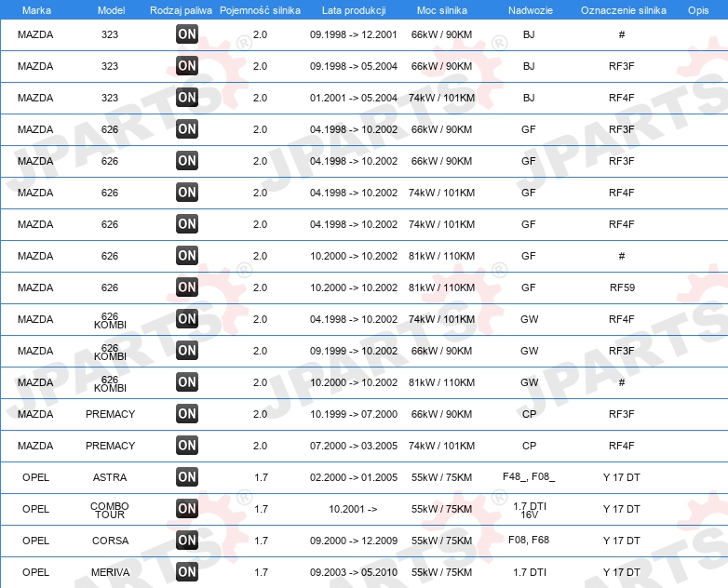
Task: Click the date range 10.1999 -> 07.2000
Action: [x=354, y=414]
